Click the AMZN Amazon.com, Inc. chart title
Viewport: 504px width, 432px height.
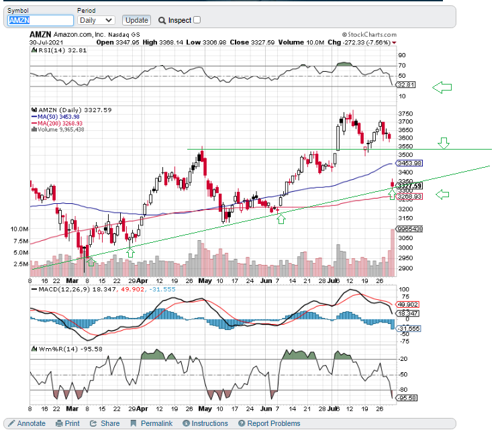click(85, 34)
